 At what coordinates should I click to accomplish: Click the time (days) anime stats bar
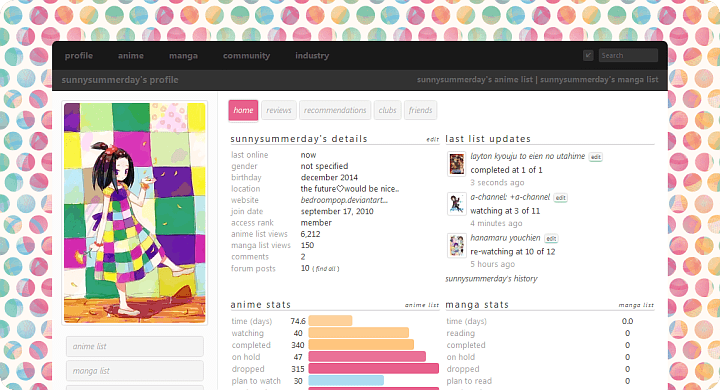(x=330, y=321)
